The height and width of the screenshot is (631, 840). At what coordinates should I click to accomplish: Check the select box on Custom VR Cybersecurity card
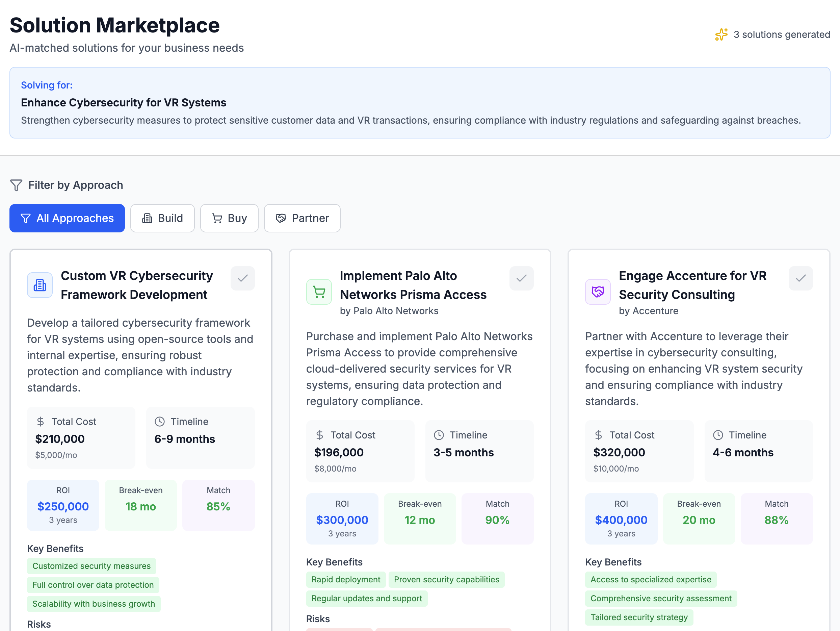pyautogui.click(x=243, y=278)
